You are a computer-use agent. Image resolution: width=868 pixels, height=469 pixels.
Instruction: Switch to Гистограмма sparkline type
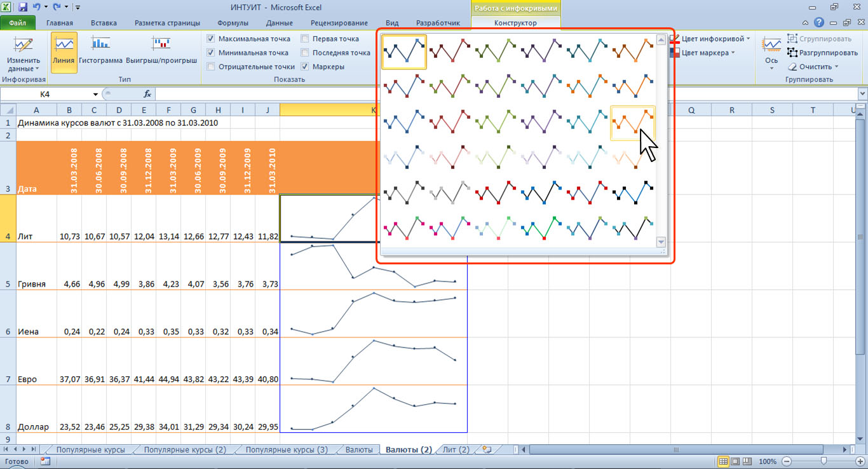100,52
